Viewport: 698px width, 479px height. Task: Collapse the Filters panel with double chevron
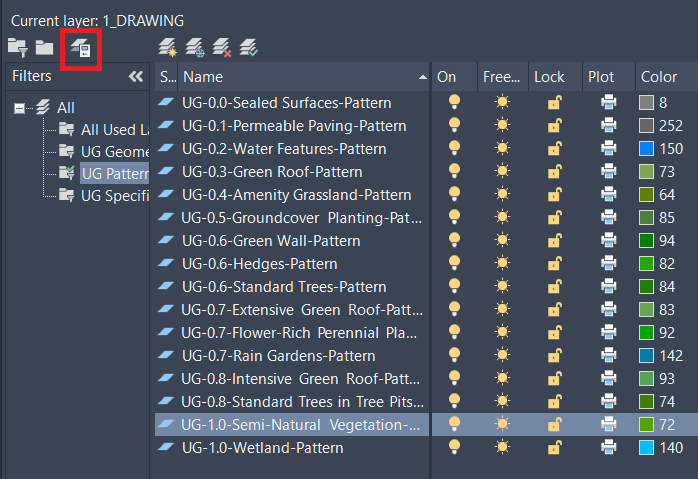point(136,77)
